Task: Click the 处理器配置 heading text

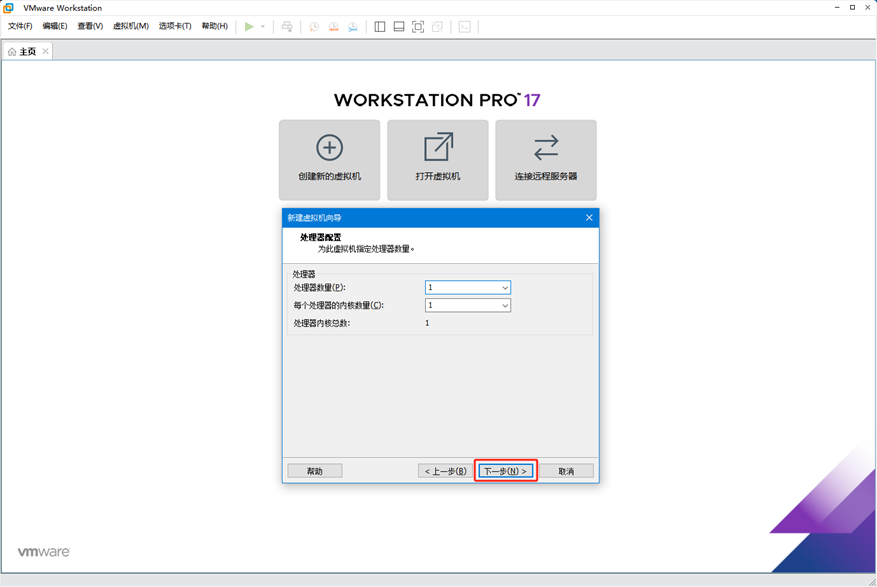Action: pos(320,237)
